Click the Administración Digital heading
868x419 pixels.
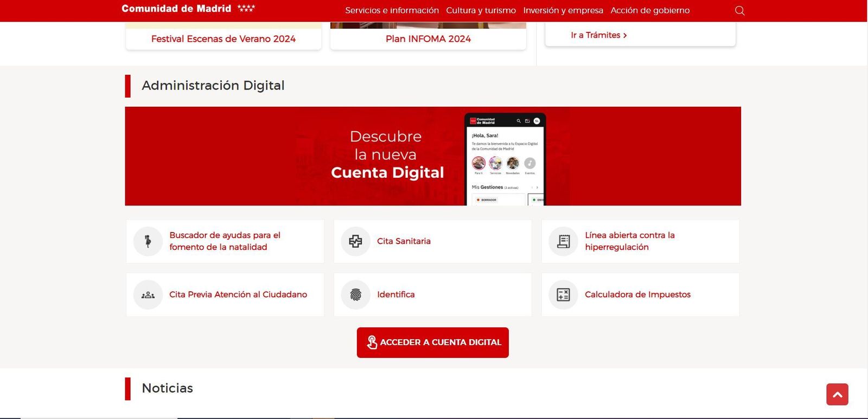(213, 86)
